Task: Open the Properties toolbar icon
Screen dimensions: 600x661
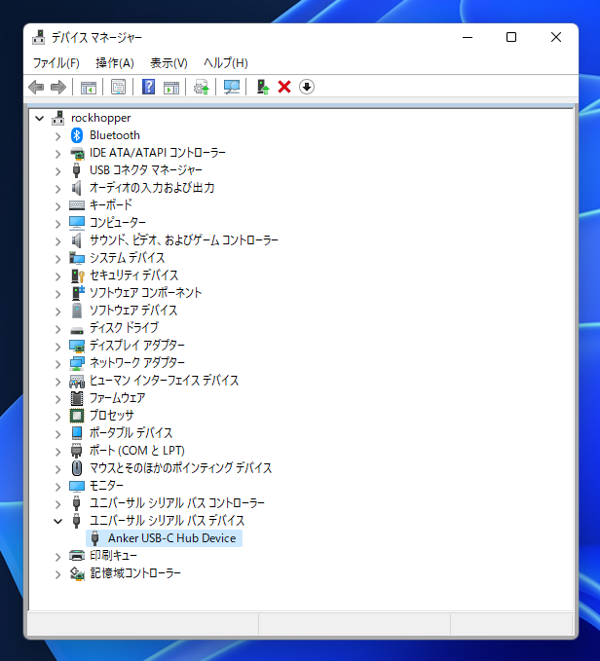Action: click(x=118, y=87)
